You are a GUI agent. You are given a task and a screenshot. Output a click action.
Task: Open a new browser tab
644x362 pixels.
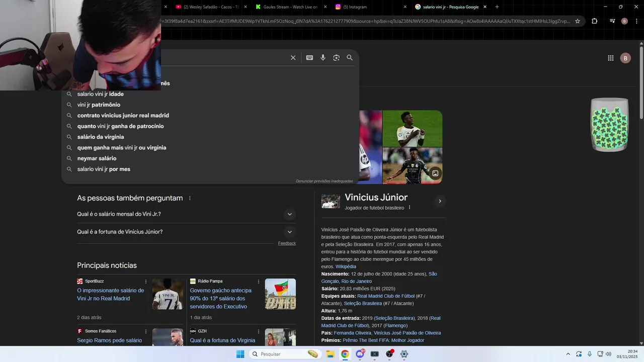coord(497,7)
